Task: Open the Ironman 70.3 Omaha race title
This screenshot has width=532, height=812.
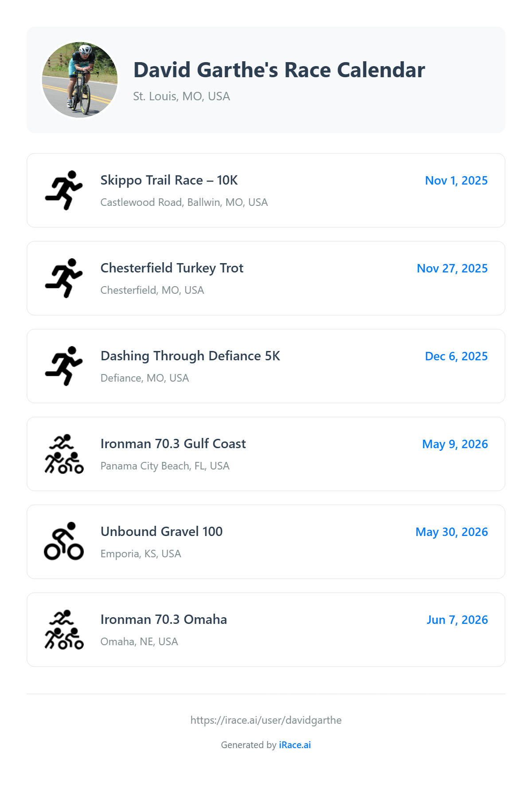Action: [164, 619]
